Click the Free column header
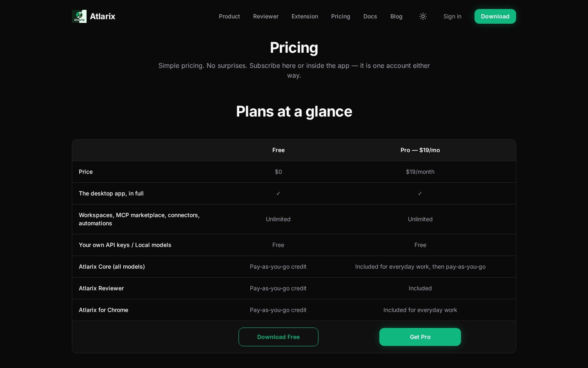The width and height of the screenshot is (588, 368). click(278, 150)
